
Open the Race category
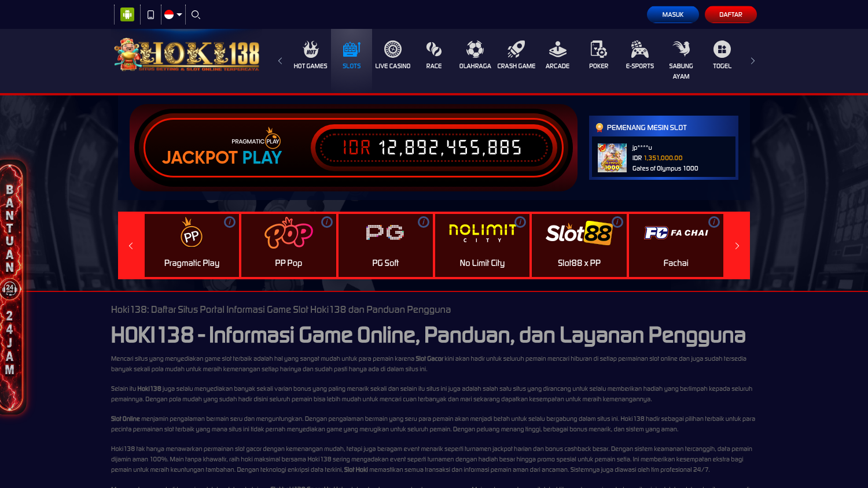(x=434, y=56)
